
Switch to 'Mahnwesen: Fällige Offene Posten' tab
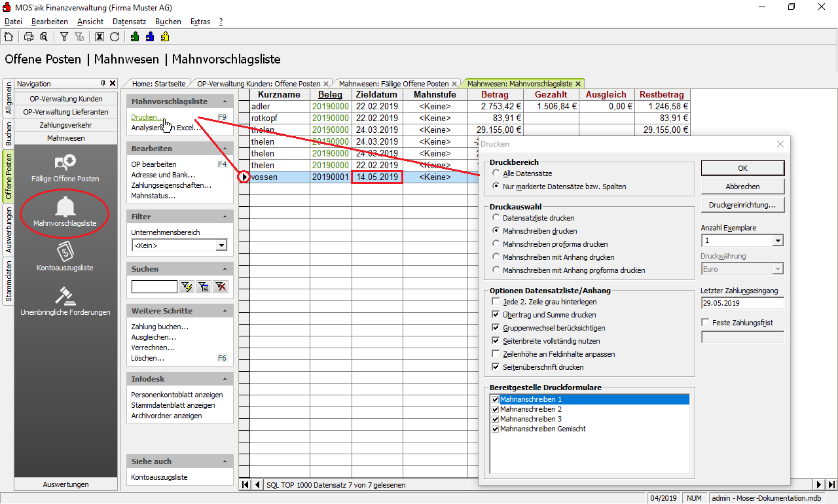[393, 84]
